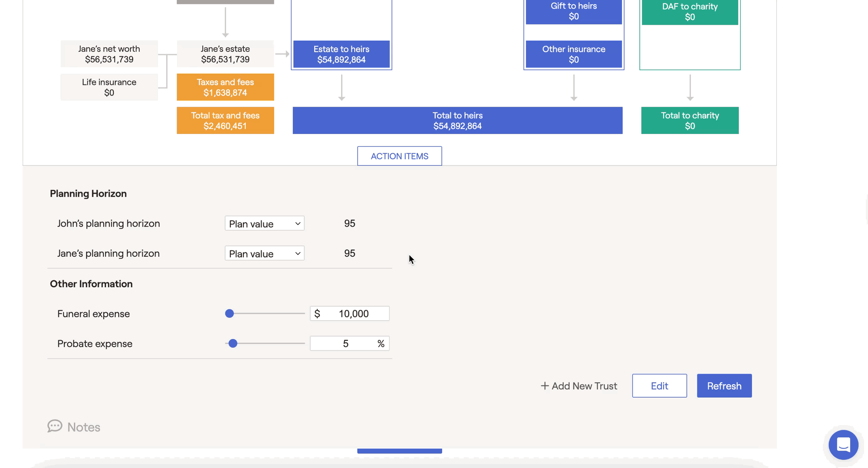This screenshot has height=468, width=868.
Task: Click the Jane's net worth box
Action: pos(109,54)
